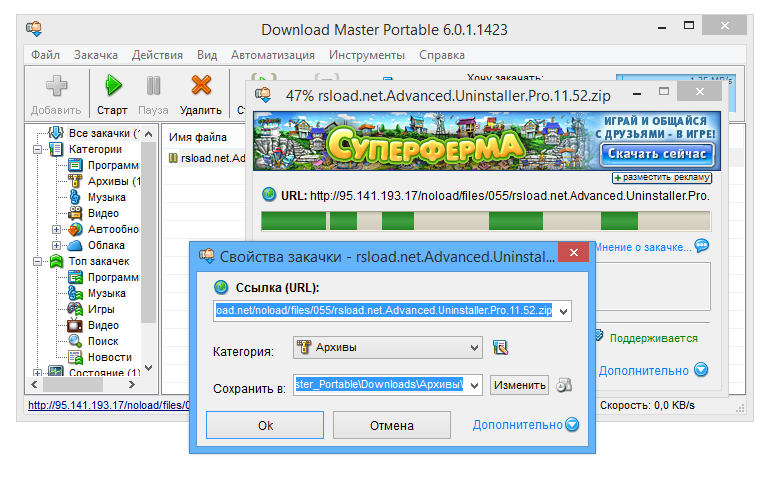Click Скачать сейчас on the banner
The width and height of the screenshot is (778, 493).
pos(657,154)
